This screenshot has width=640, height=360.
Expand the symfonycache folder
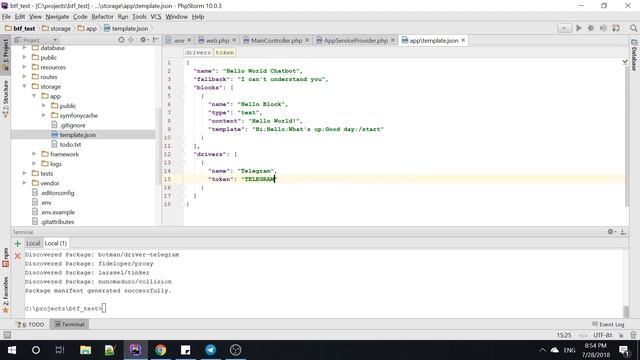pyautogui.click(x=44, y=116)
